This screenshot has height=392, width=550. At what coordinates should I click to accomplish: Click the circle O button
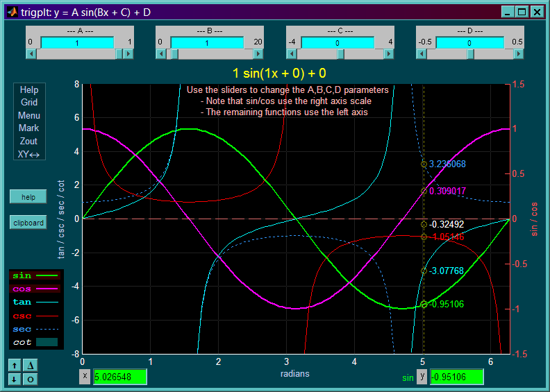pyautogui.click(x=30, y=379)
